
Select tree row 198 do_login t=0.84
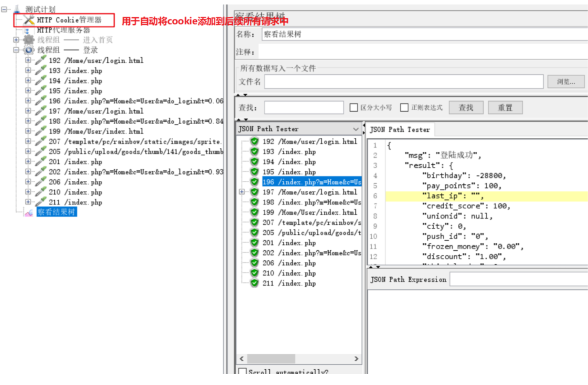coord(136,121)
